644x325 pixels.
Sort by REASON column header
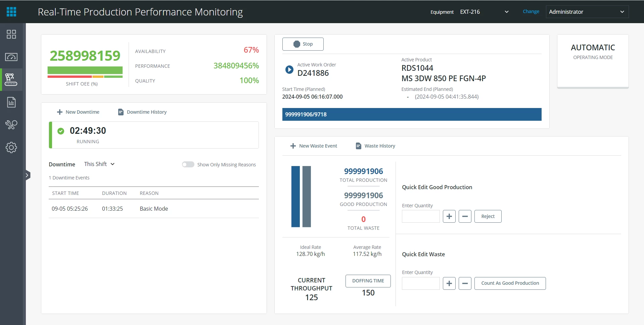pos(149,193)
